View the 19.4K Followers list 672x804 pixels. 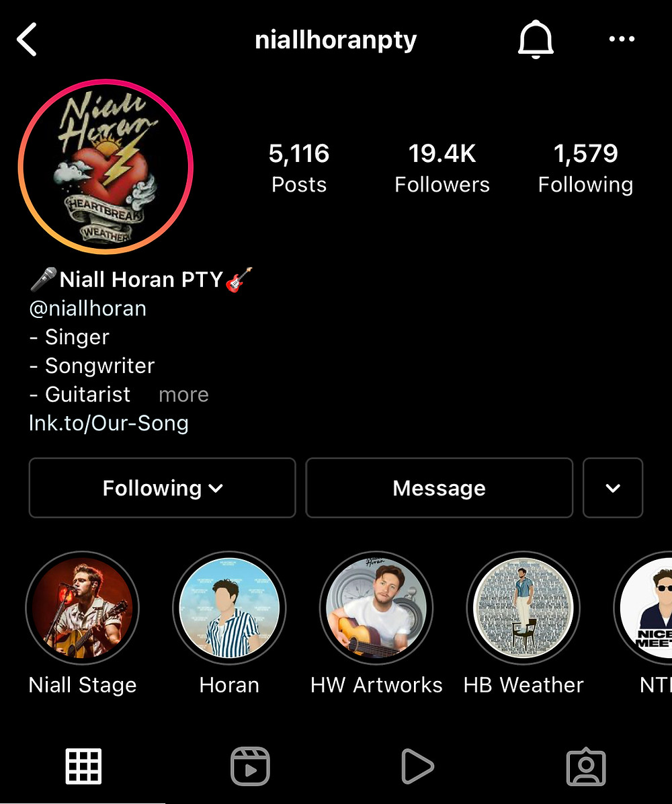[442, 168]
